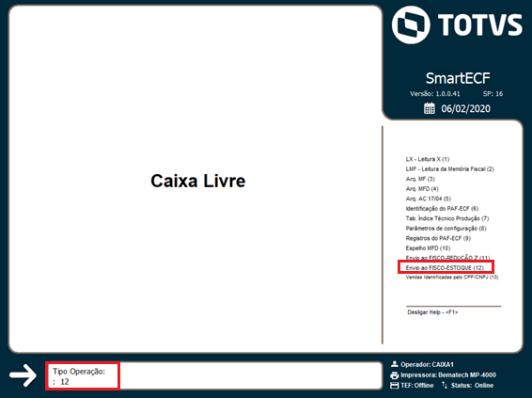
Task: Click the TEF card icon
Action: coord(394,386)
